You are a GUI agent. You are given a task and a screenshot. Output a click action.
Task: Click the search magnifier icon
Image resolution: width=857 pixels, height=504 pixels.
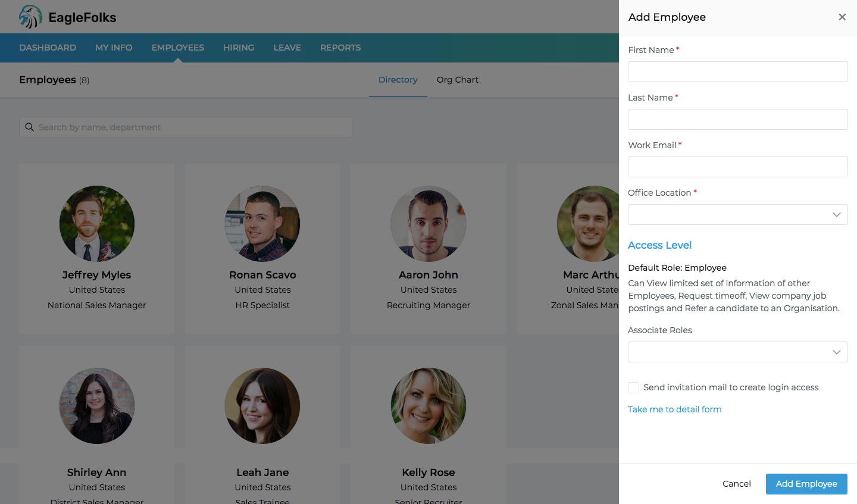29,127
